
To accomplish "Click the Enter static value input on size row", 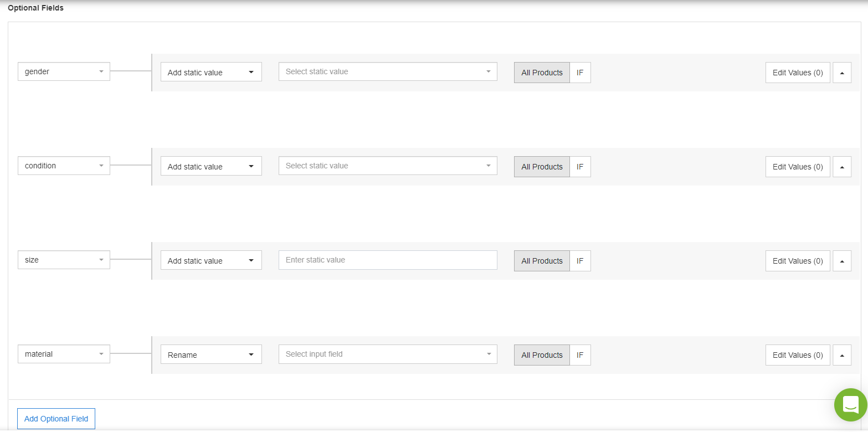I will [388, 260].
